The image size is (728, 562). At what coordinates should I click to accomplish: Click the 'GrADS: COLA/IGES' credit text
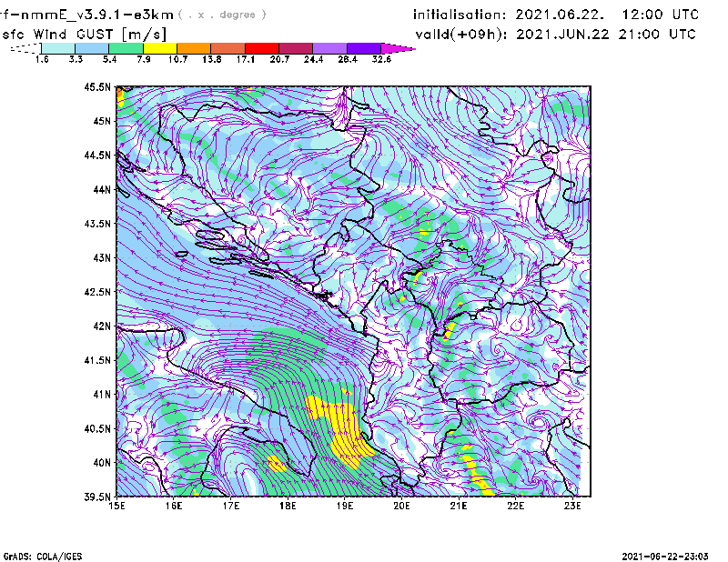[43, 557]
